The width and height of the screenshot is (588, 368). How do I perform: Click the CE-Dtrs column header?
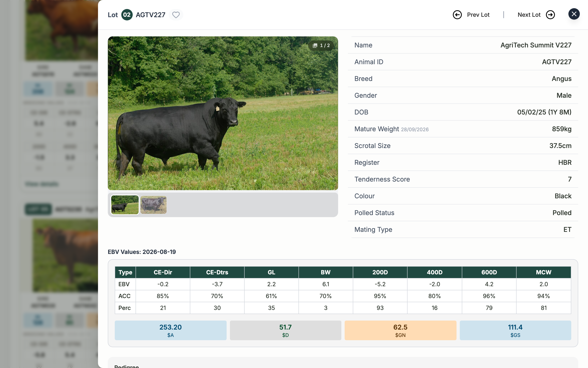pos(217,272)
